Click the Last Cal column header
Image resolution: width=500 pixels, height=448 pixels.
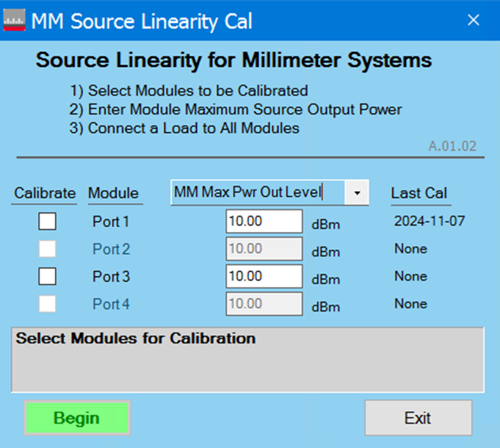tap(419, 193)
